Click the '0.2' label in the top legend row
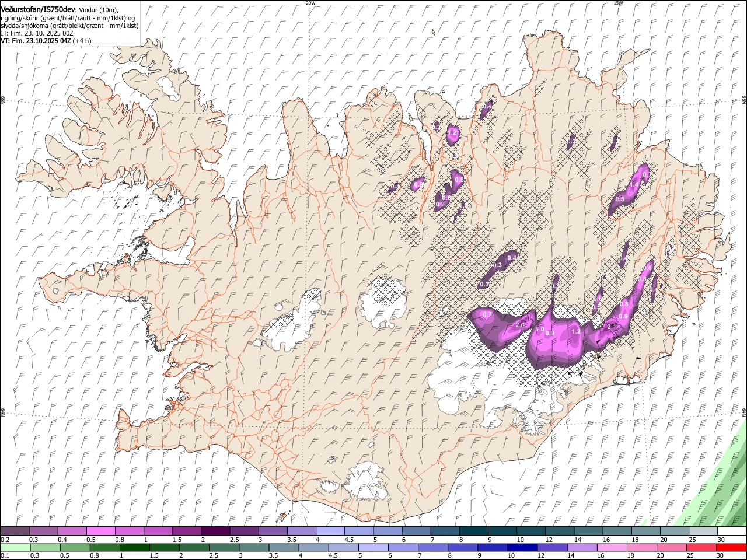This screenshot has height=560, width=747. tap(5, 540)
